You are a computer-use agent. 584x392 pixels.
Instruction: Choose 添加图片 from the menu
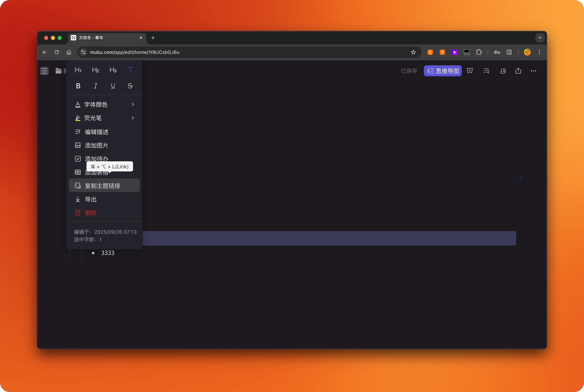[x=104, y=145]
